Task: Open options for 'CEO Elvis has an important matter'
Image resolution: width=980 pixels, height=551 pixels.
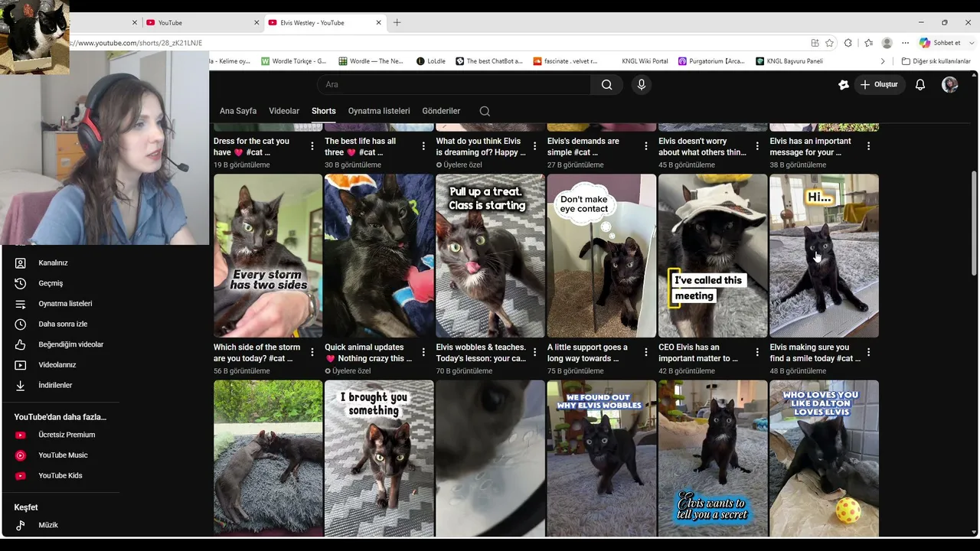Action: pos(757,353)
